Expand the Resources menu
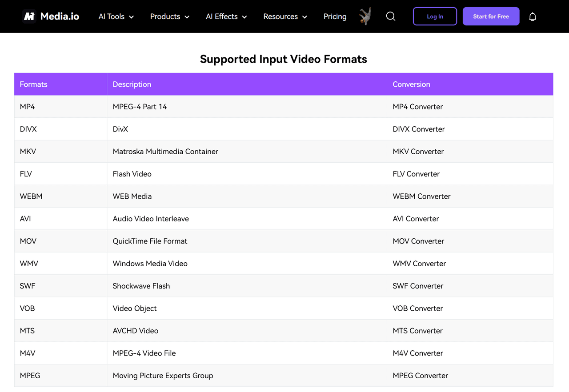This screenshot has width=569, height=392. [285, 16]
